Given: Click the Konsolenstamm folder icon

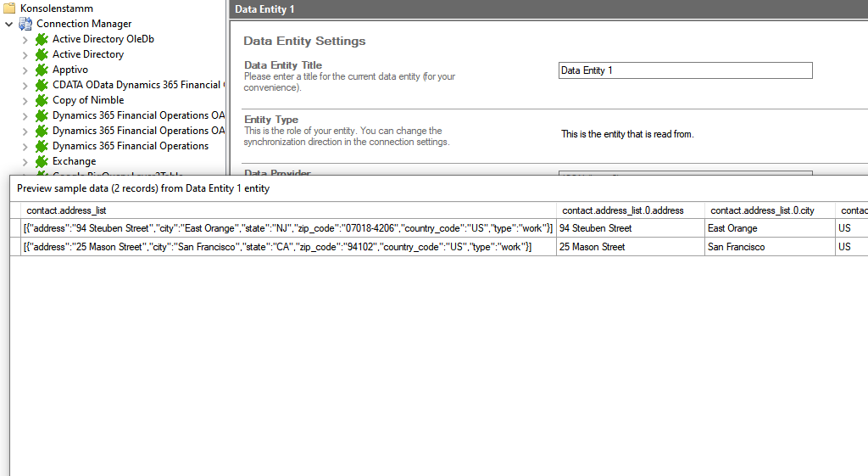Looking at the screenshot, I should click(8, 8).
